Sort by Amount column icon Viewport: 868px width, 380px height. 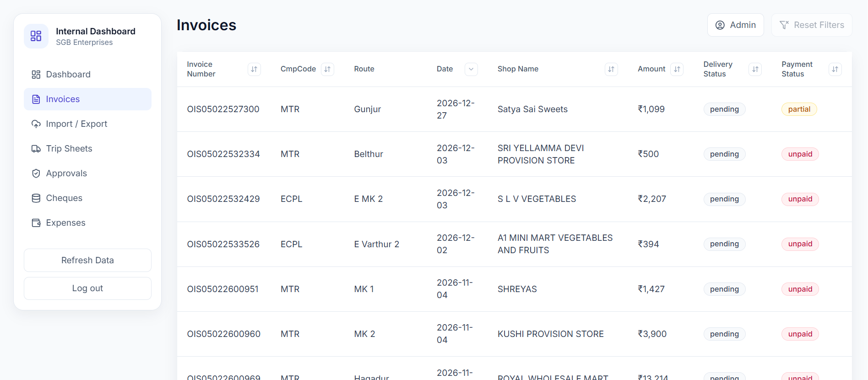[x=677, y=69]
